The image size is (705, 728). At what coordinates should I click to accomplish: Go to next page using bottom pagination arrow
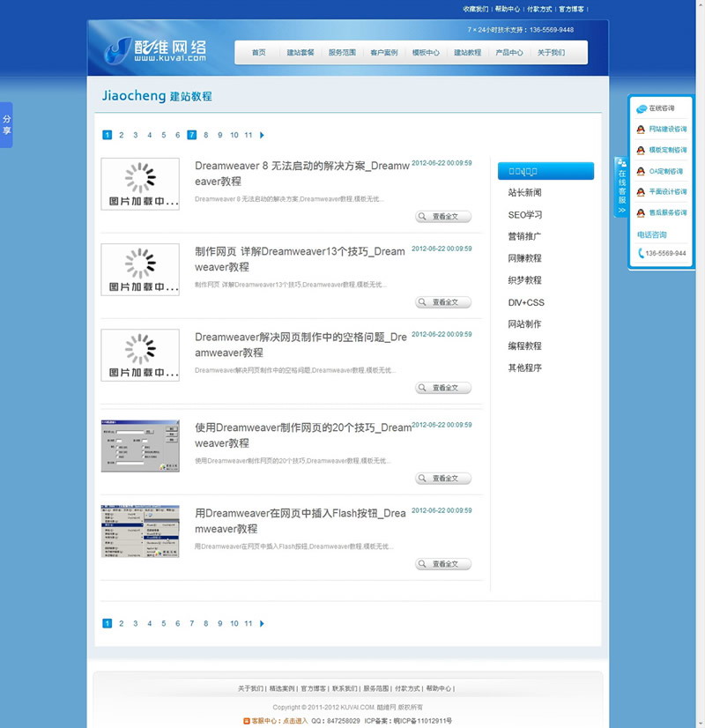[x=263, y=623]
